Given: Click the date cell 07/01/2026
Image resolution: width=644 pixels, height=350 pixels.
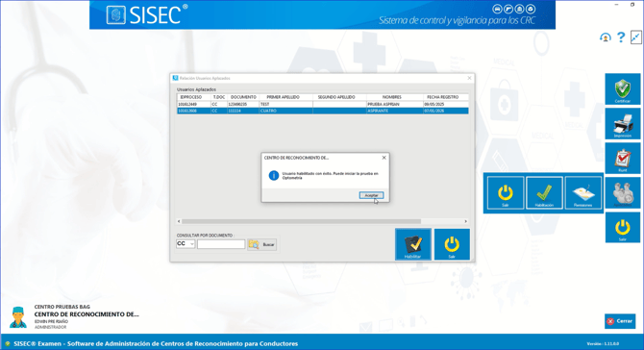Looking at the screenshot, I should click(446, 111).
